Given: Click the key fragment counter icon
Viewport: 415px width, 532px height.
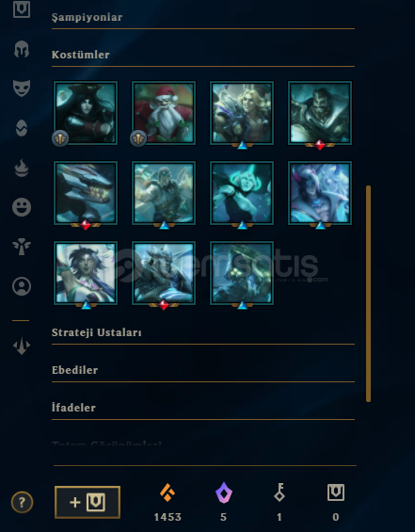Looking at the screenshot, I should [279, 492].
